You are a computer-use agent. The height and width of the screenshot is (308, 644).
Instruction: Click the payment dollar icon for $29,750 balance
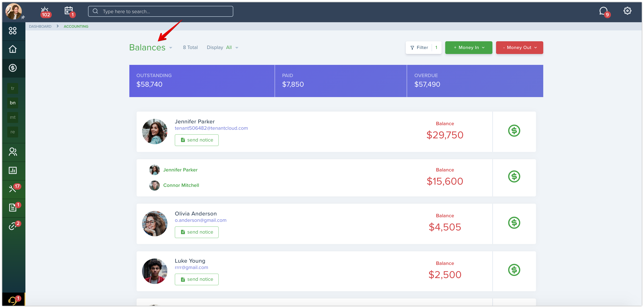coord(514,131)
